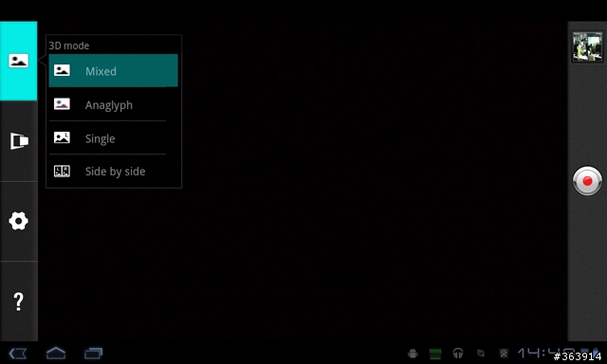Tap the Android back navigation button
The width and height of the screenshot is (607, 364).
pos(18,354)
